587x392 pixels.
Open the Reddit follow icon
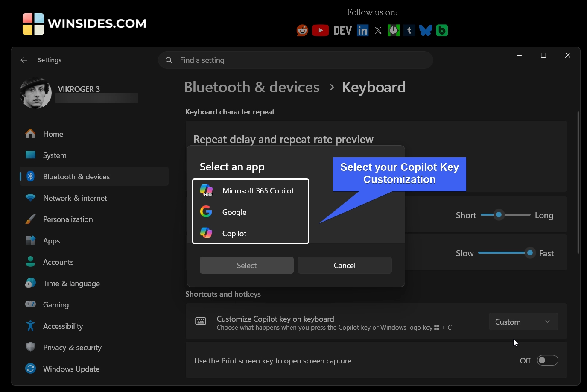[302, 30]
